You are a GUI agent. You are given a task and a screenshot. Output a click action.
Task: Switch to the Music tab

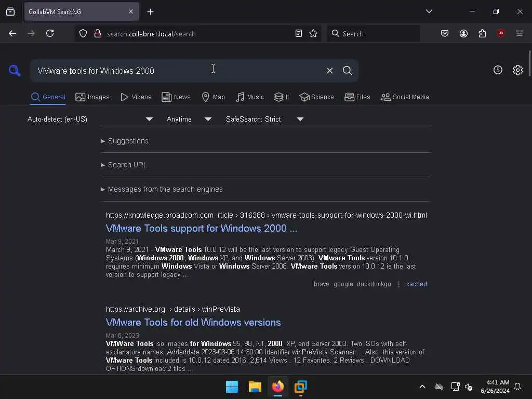click(250, 97)
